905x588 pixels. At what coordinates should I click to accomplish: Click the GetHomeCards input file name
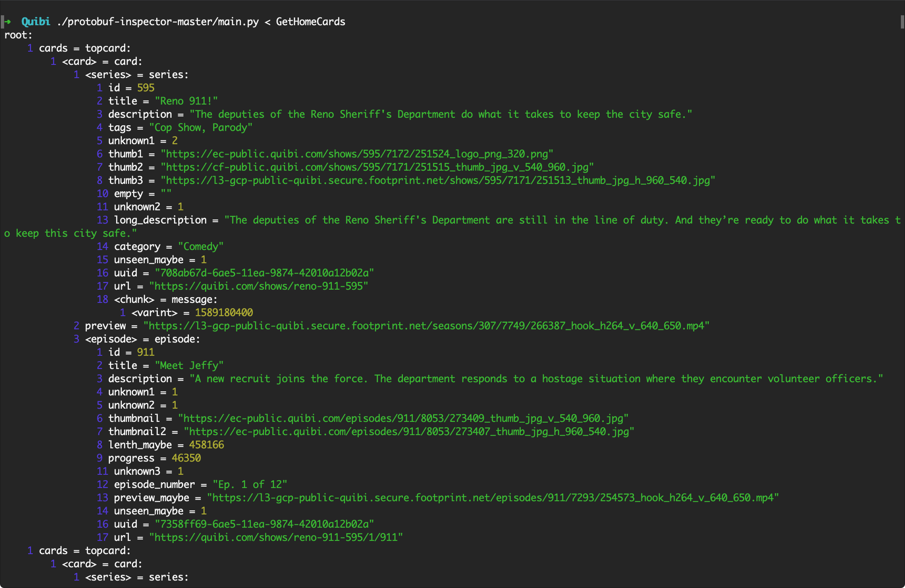coord(310,21)
